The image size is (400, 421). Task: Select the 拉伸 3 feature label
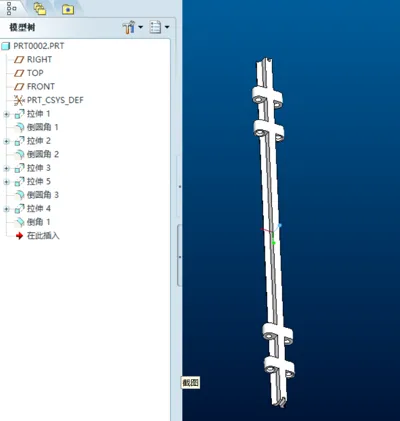[39, 168]
